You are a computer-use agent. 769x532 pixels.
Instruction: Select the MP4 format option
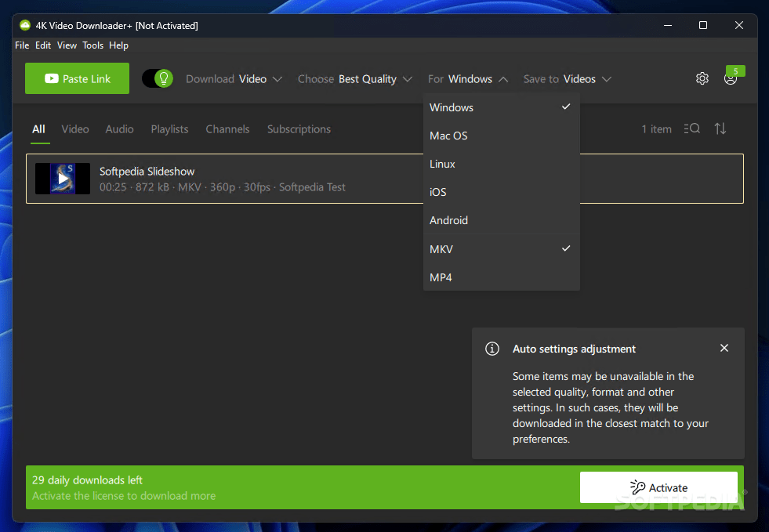(501, 277)
